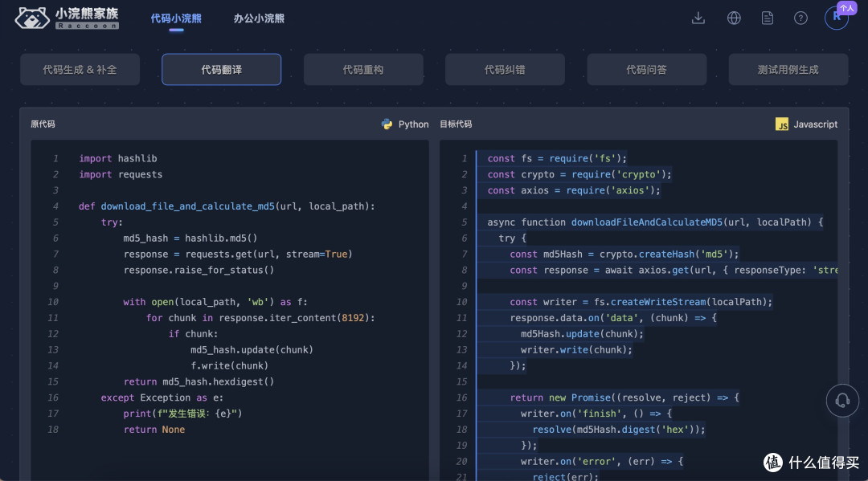Click the def download_file_and_calculate_md5 line
This screenshot has height=481, width=868.
point(227,206)
